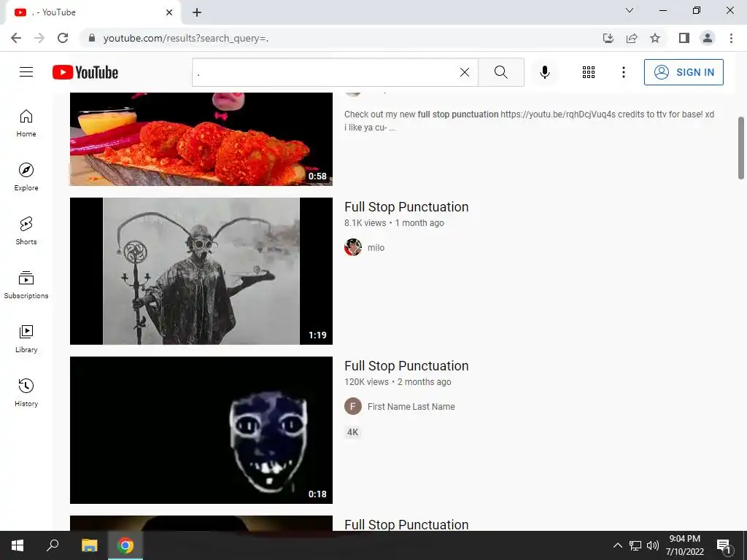The image size is (747, 560).
Task: Open the taskbar clock and date
Action: point(684,545)
